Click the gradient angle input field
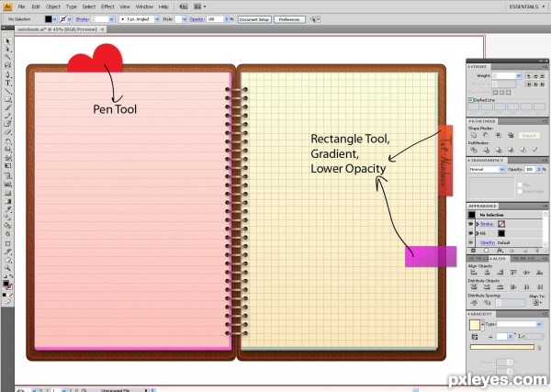 click(501, 337)
